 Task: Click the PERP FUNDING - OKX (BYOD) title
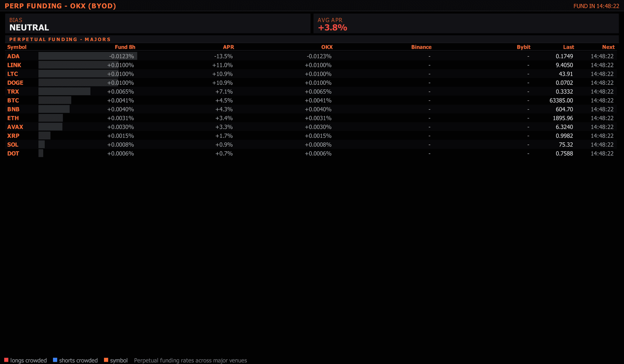pos(60,6)
